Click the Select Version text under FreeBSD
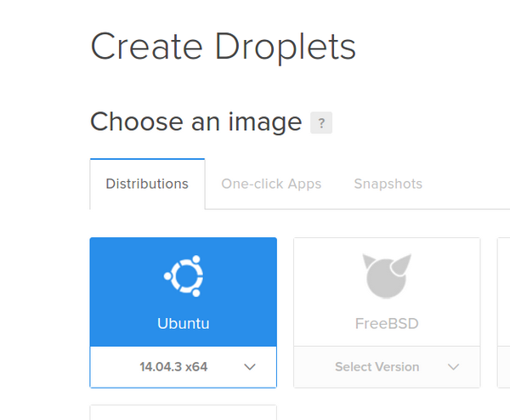The width and height of the screenshot is (510, 420). pos(377,367)
